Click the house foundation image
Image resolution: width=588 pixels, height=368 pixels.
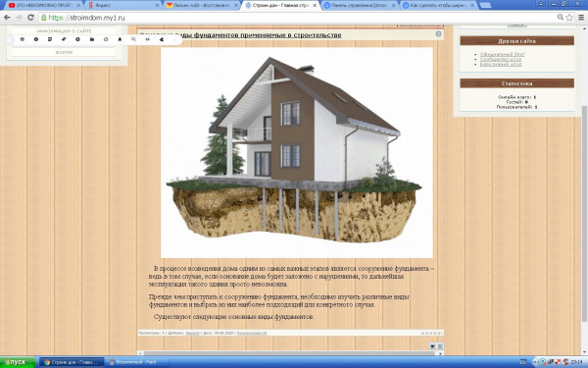(297, 152)
